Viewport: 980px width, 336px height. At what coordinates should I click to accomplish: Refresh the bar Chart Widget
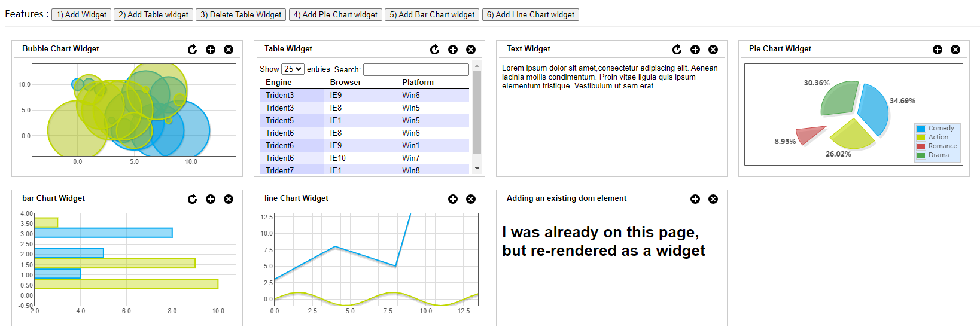coord(192,199)
